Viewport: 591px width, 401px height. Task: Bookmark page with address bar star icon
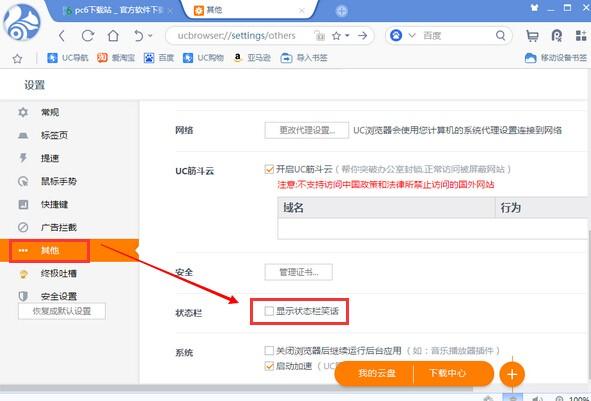tap(336, 36)
